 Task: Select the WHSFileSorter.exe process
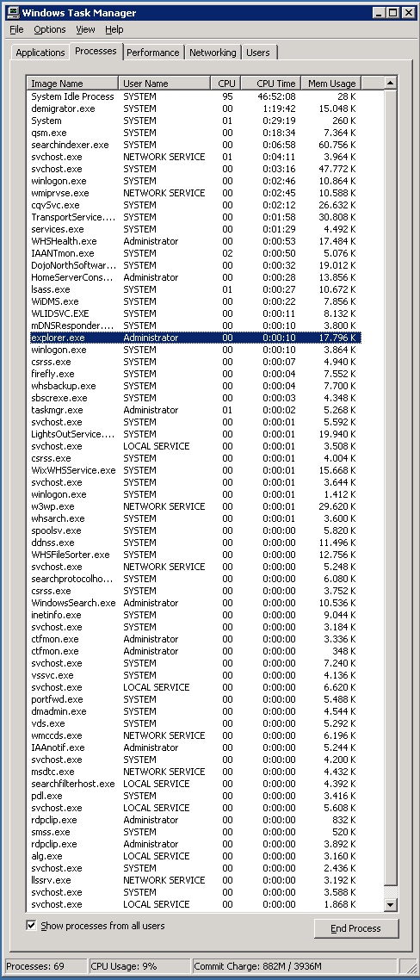pyautogui.click(x=195, y=555)
